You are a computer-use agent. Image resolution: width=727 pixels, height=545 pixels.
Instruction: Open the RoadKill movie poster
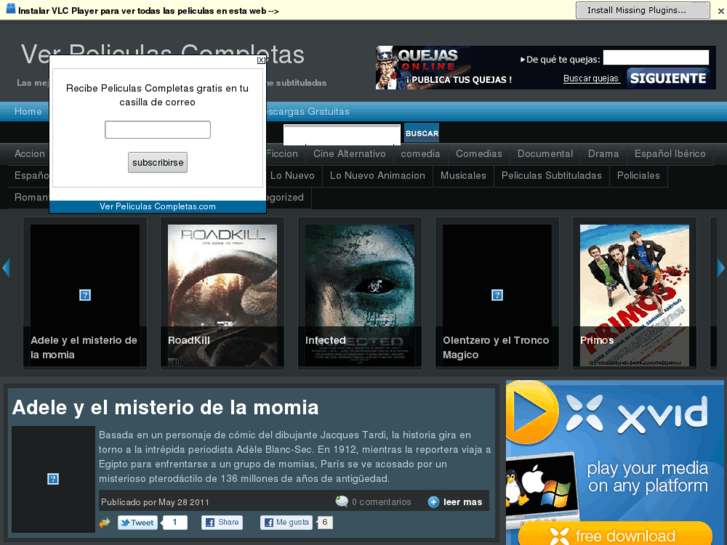222,295
